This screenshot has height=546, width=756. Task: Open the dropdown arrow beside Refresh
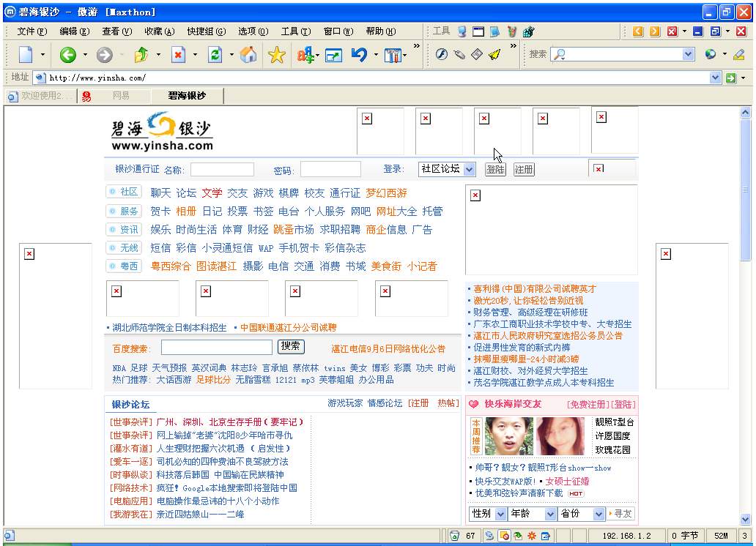[x=231, y=55]
